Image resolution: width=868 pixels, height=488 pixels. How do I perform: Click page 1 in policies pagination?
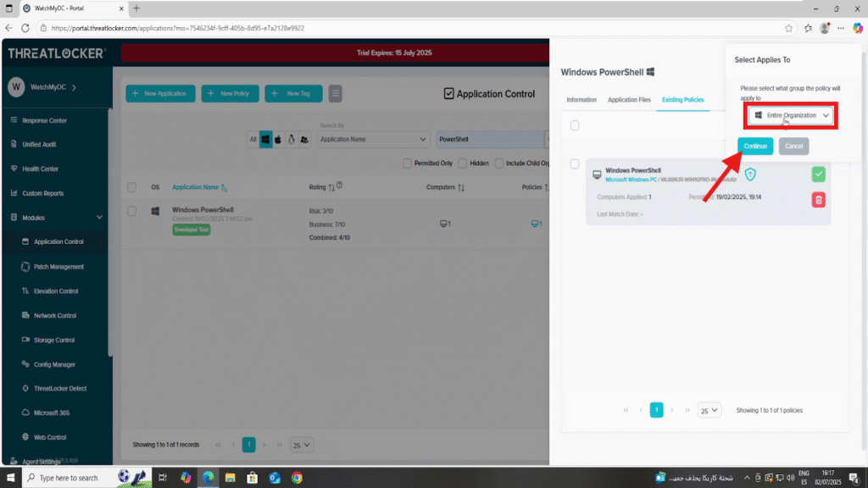(x=656, y=410)
